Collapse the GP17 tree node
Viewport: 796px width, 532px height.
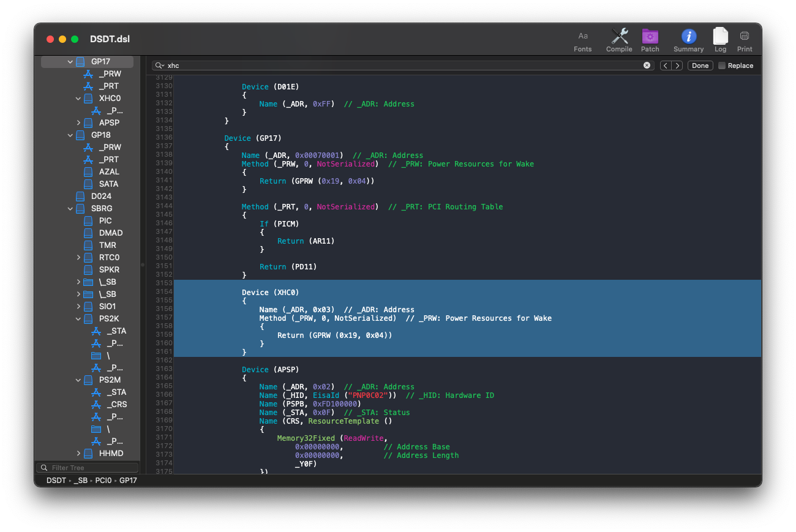70,62
